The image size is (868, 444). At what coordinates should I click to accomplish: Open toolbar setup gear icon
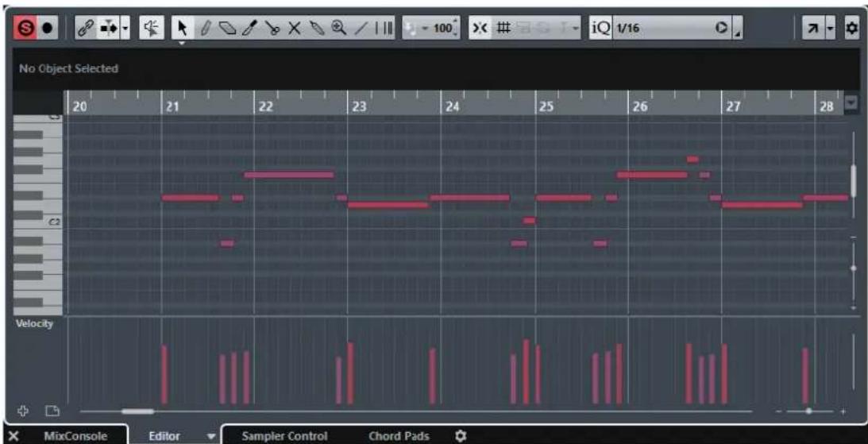pos(851,28)
